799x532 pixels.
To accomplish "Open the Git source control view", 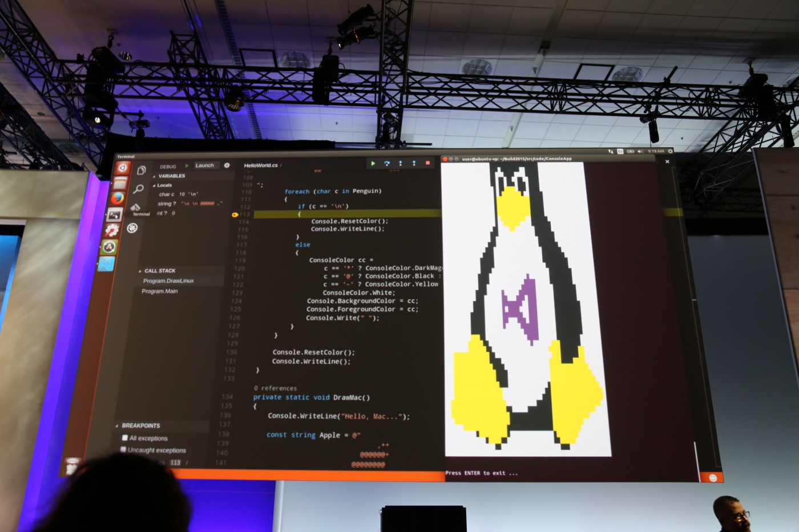I will [135, 208].
